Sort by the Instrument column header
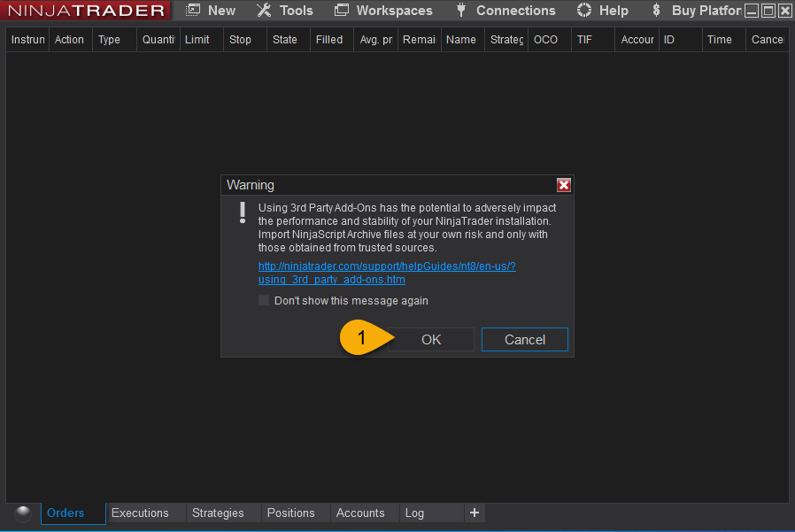The image size is (795, 532). (27, 40)
